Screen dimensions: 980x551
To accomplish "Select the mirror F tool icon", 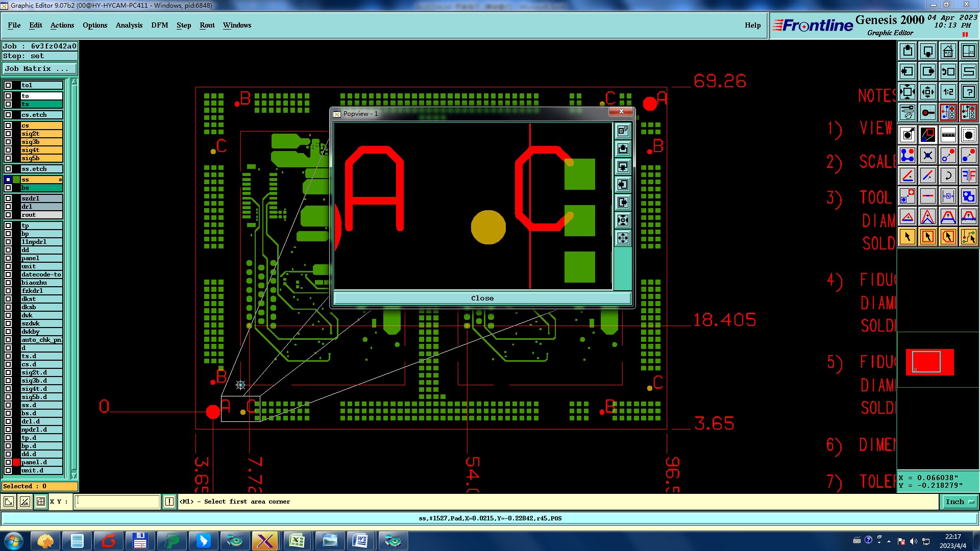I will [x=968, y=176].
